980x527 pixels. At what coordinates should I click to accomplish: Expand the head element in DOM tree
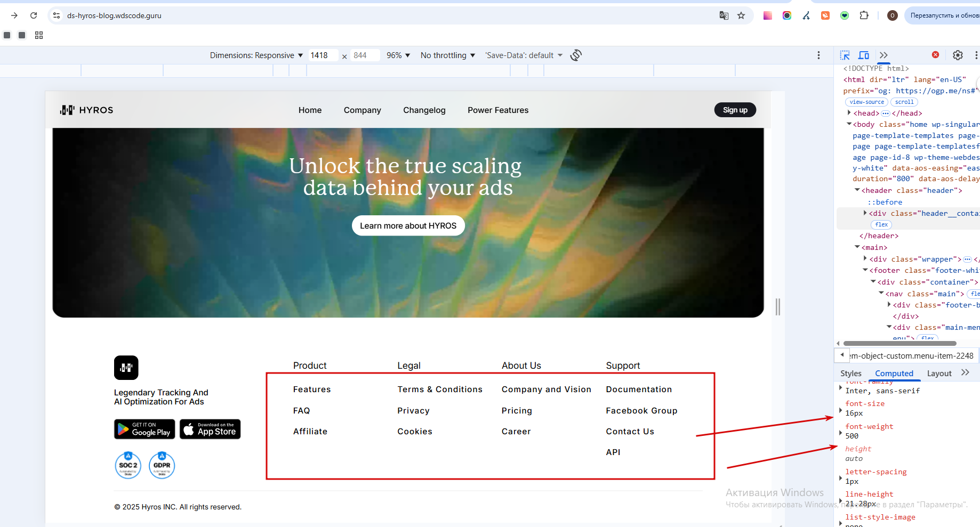pyautogui.click(x=849, y=113)
